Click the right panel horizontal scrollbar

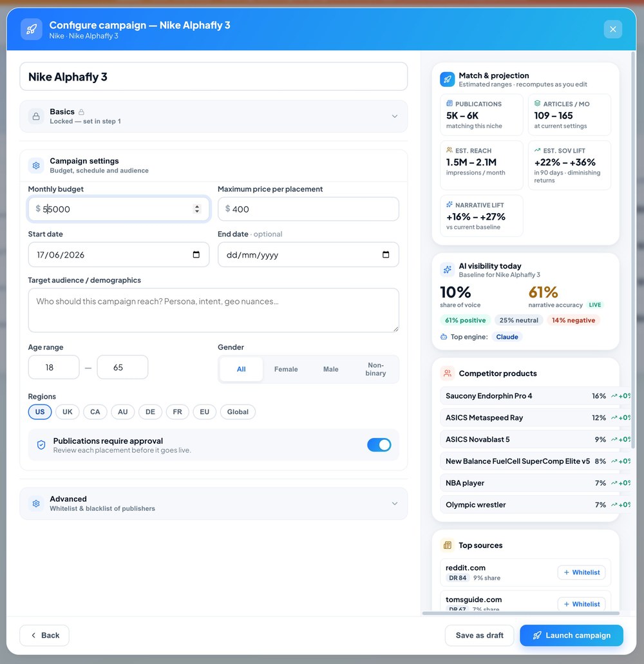[x=521, y=613]
